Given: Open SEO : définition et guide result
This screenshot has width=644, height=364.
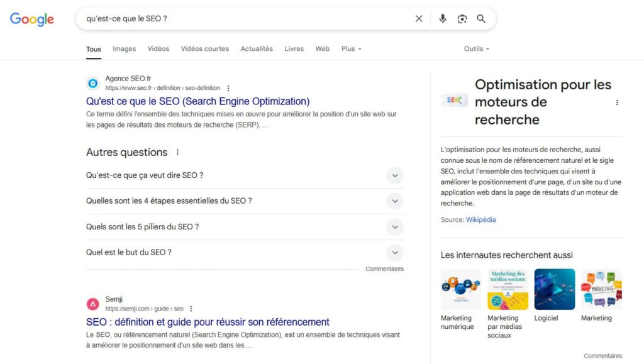Looking at the screenshot, I should [x=208, y=322].
